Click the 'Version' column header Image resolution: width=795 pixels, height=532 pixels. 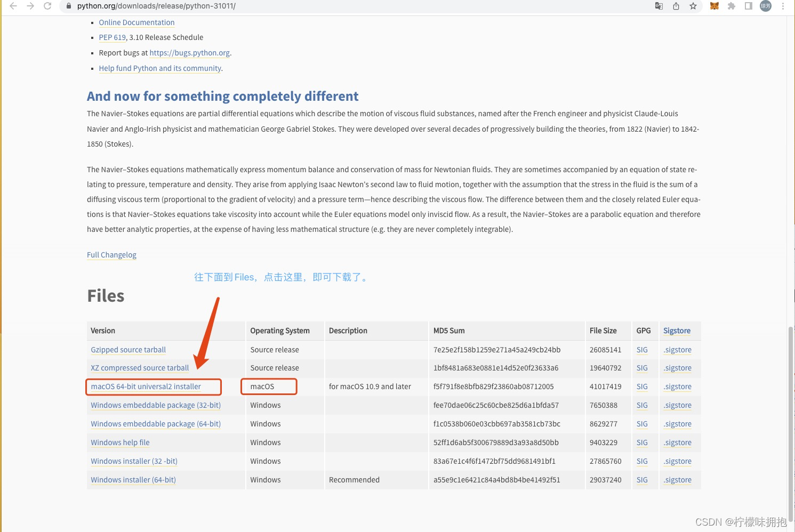pyautogui.click(x=103, y=331)
